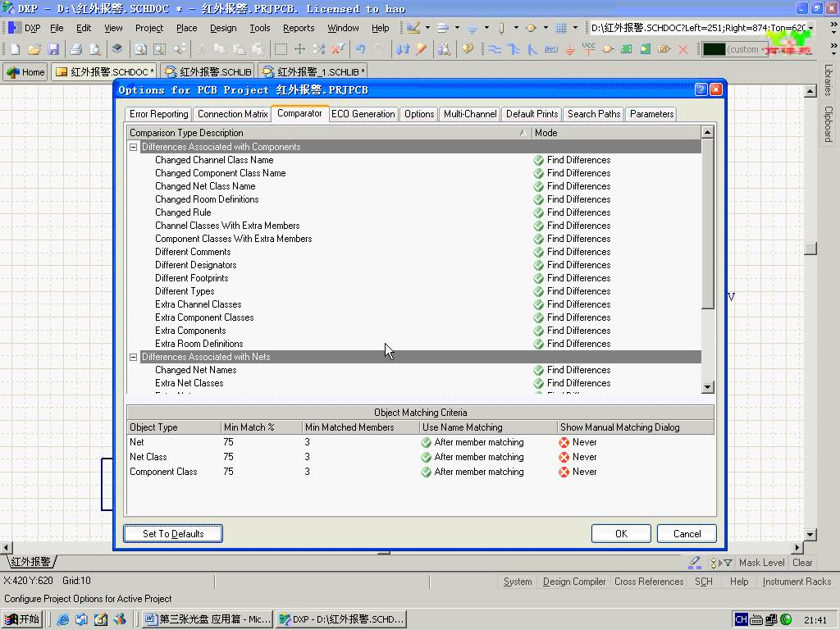Image resolution: width=840 pixels, height=630 pixels.
Task: Click After member matching for the Net row
Action: click(472, 442)
